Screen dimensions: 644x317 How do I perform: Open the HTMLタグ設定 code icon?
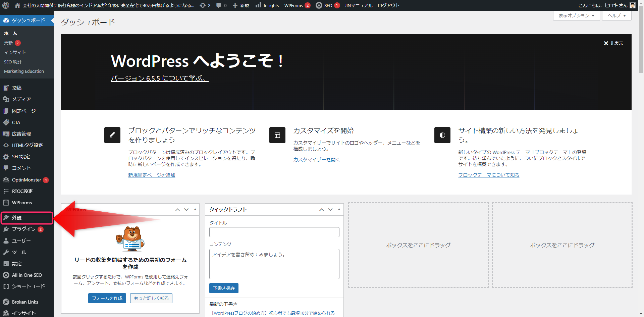click(x=6, y=145)
